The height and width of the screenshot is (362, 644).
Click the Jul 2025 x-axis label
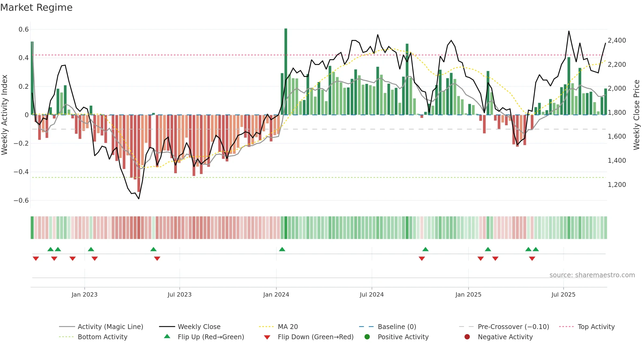coord(563,295)
